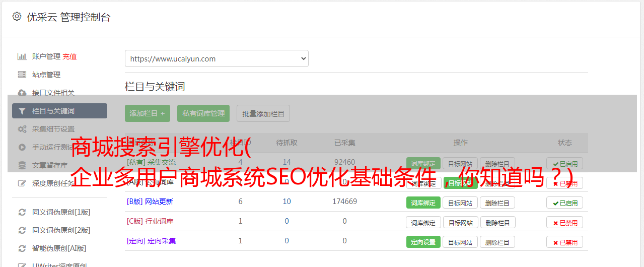Click the red 充值 link
The image size is (644, 267).
[70, 56]
